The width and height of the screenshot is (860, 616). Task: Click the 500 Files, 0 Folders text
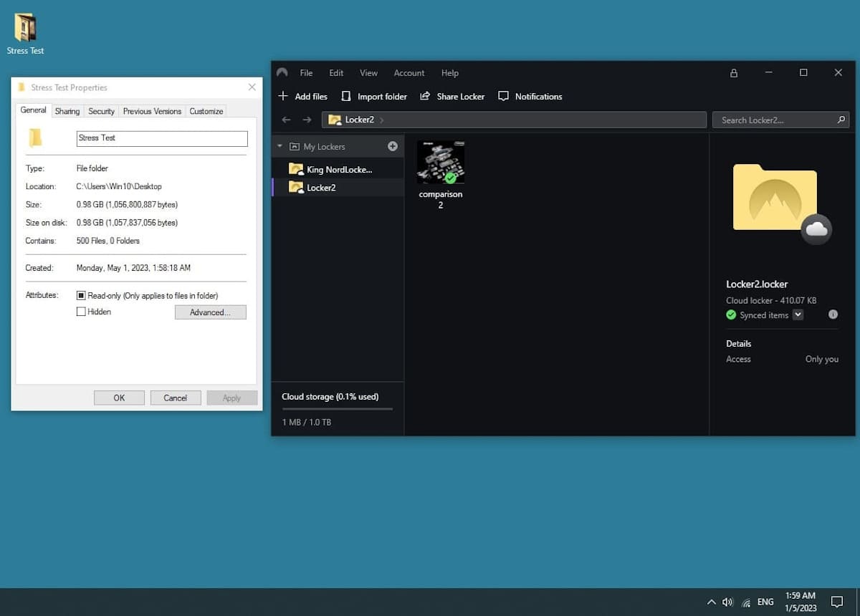[108, 241]
